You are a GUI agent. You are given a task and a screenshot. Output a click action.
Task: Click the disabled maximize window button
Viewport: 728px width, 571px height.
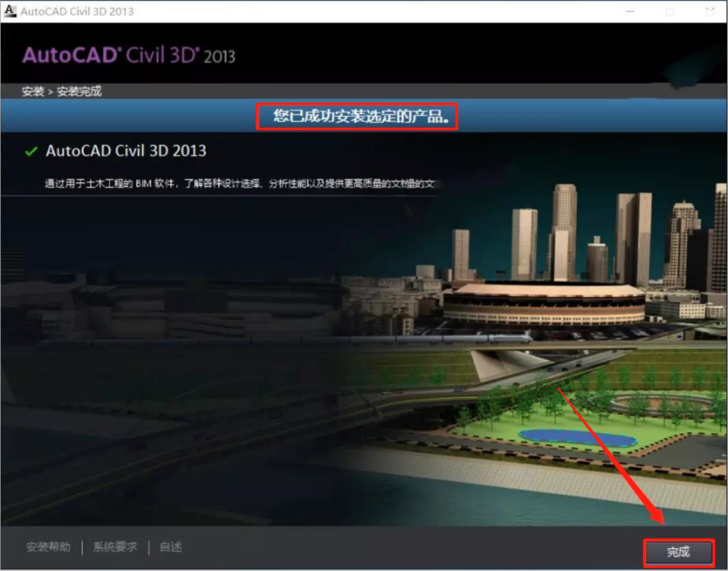point(669,12)
